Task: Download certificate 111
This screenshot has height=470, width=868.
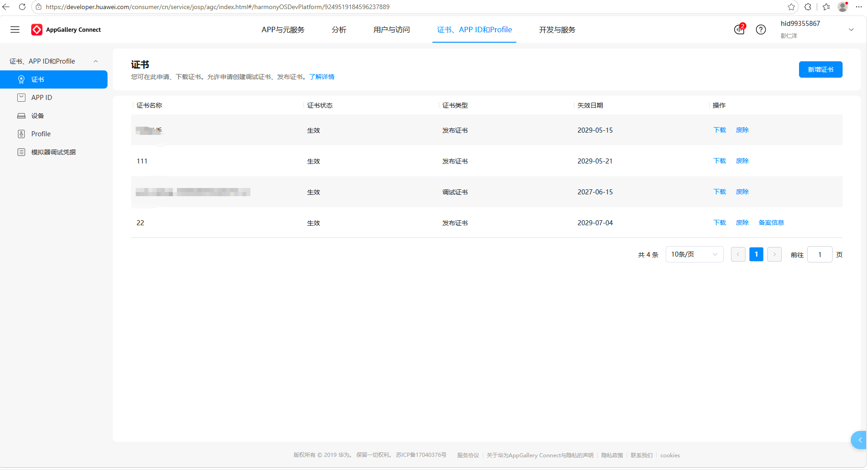Action: point(720,161)
